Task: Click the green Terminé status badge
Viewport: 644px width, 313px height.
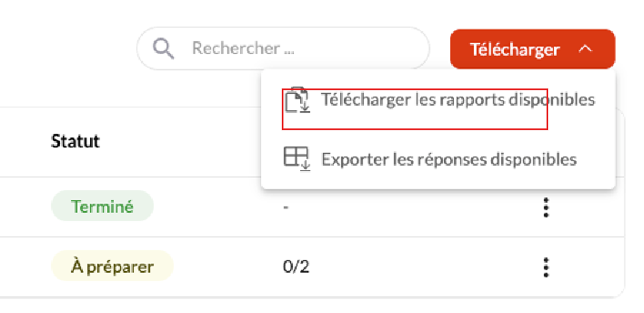Action: (x=102, y=206)
